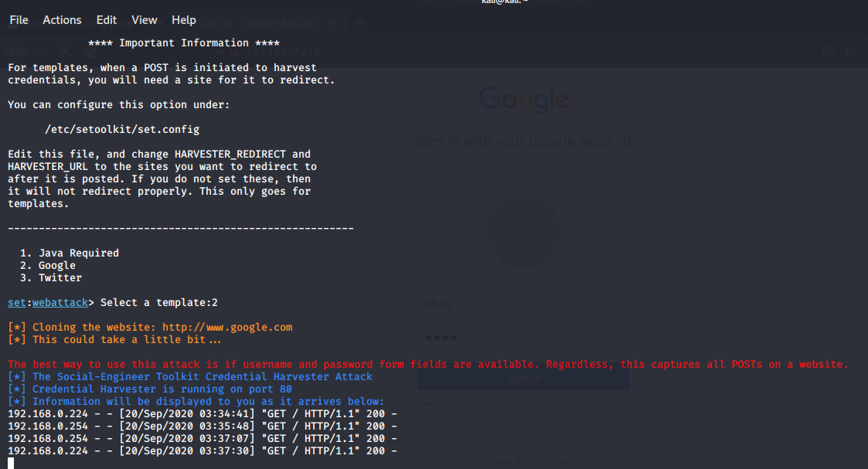The height and width of the screenshot is (469, 868).
Task: Click the stop loading X icon
Action: (65, 51)
